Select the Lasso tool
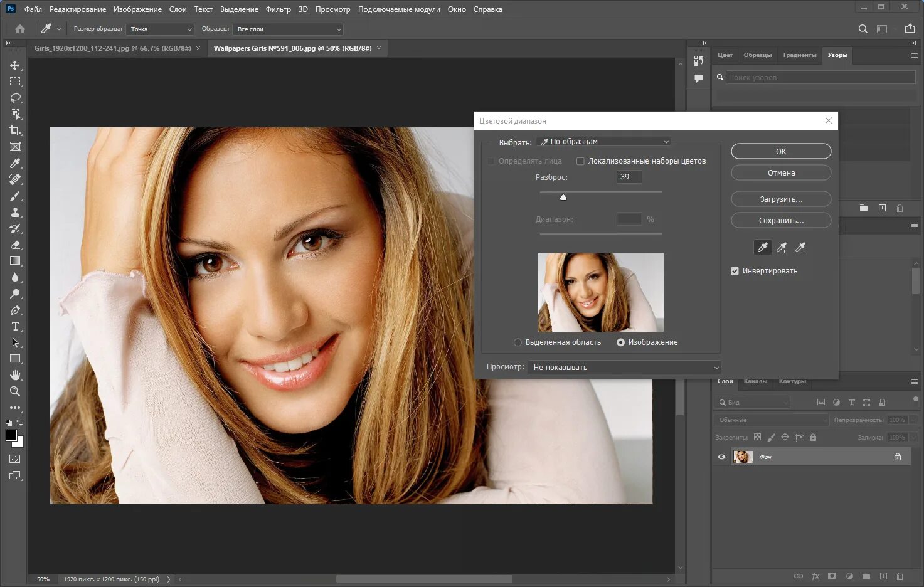 click(x=15, y=98)
